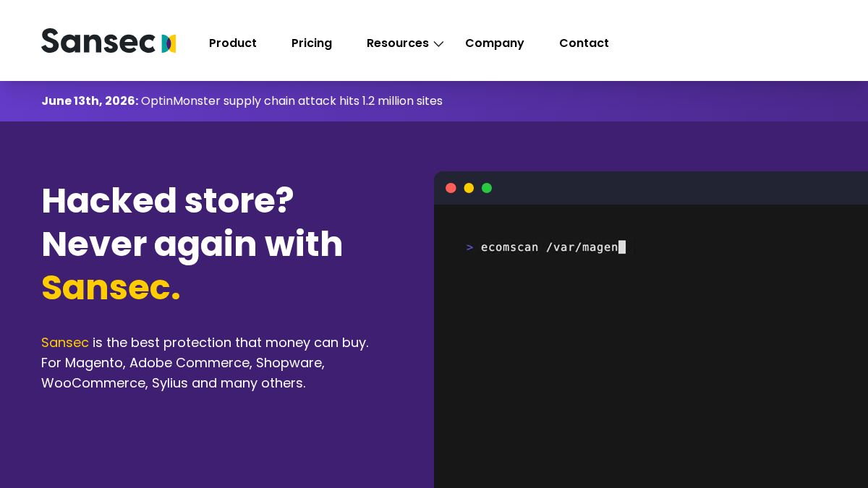Click the terminal prompt arrow symbol
This screenshot has width=868, height=488.
coord(470,247)
